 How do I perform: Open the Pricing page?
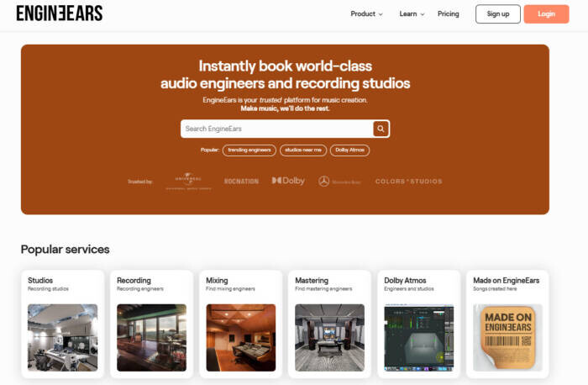(448, 14)
